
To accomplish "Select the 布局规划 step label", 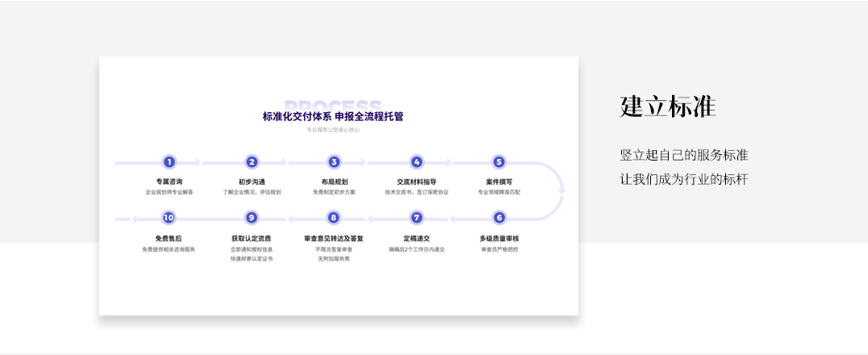I will 334,182.
